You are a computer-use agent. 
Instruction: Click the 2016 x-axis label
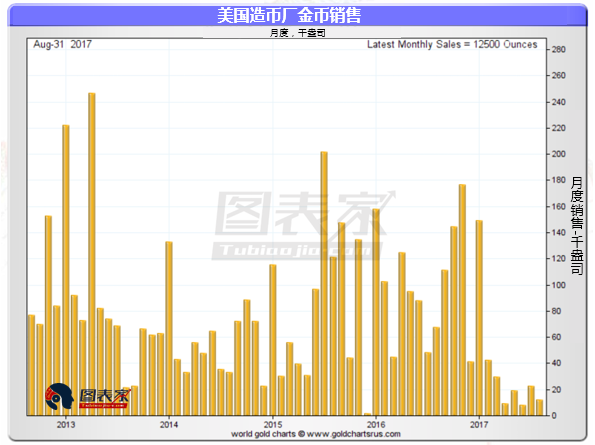pos(376,425)
